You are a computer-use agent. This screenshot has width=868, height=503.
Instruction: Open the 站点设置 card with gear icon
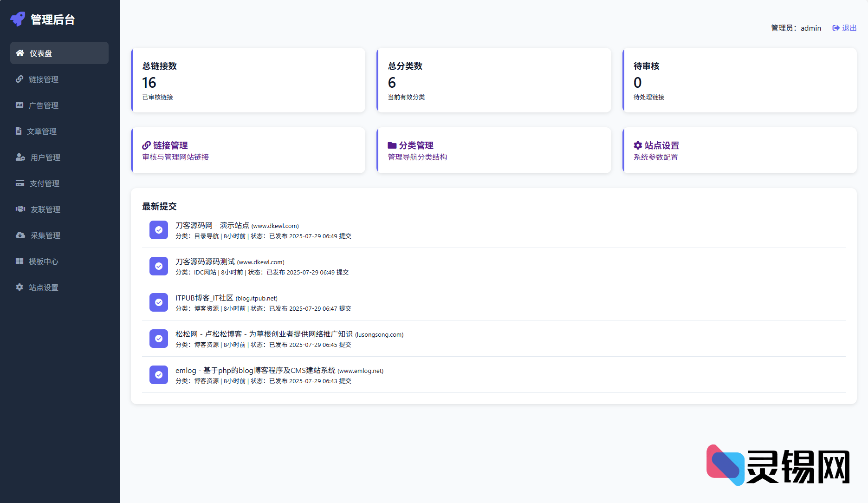(739, 150)
